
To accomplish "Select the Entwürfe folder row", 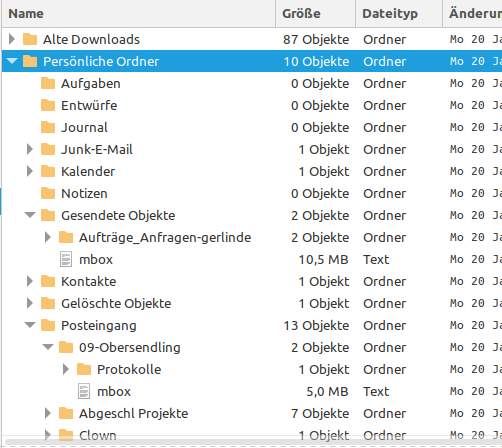I will pos(252,105).
